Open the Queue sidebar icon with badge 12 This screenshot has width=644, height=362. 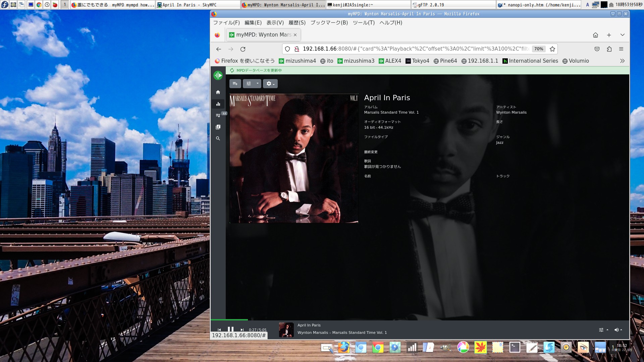218,115
